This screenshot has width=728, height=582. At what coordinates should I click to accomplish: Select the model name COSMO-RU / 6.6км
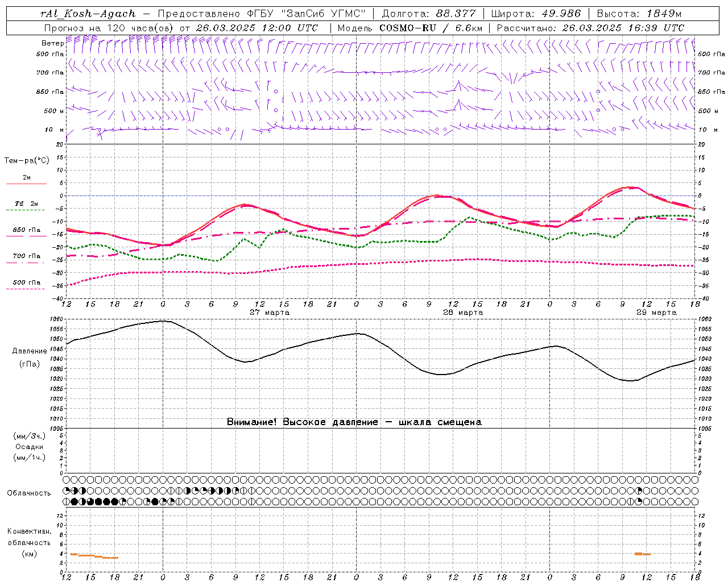click(x=431, y=28)
